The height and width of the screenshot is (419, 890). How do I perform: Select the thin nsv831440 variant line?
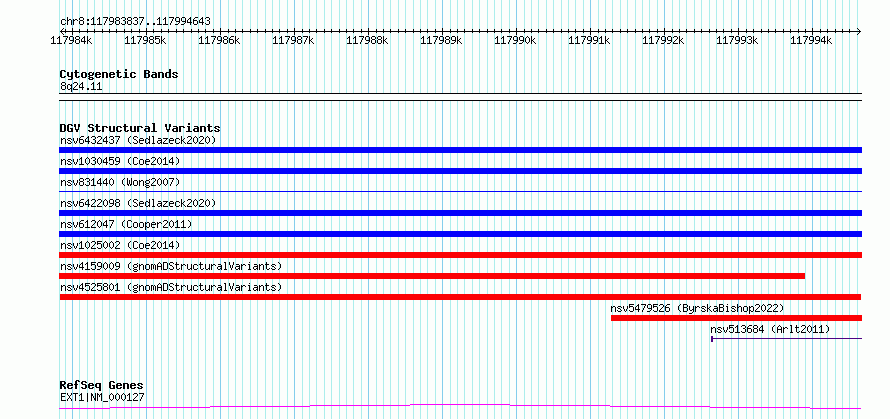460,192
